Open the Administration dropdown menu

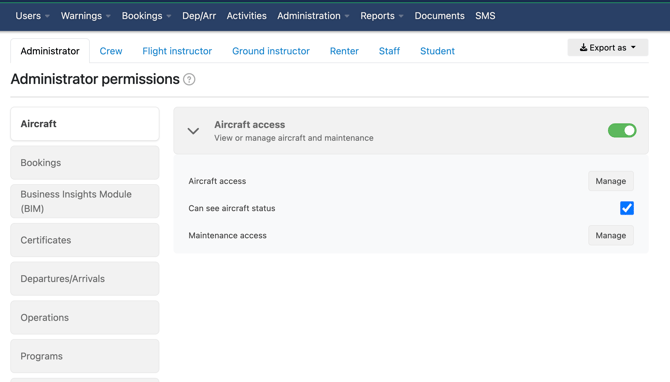pos(313,16)
